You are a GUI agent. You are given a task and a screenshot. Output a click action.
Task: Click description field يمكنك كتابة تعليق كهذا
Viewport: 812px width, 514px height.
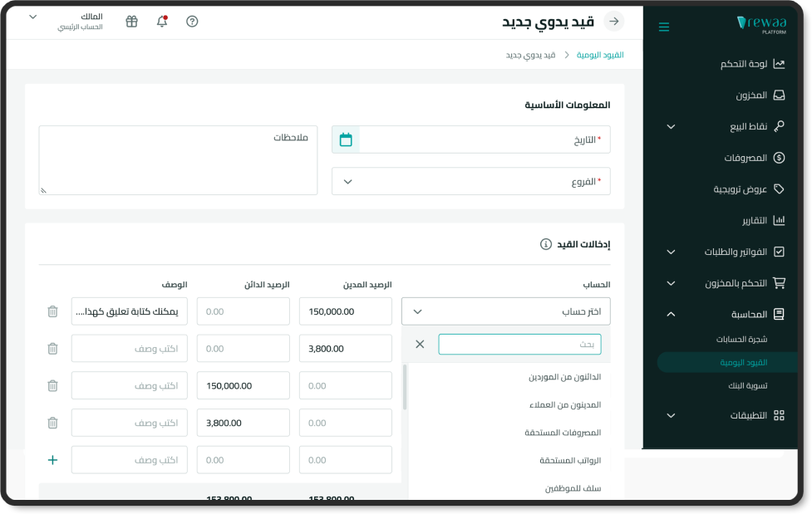[130, 311]
